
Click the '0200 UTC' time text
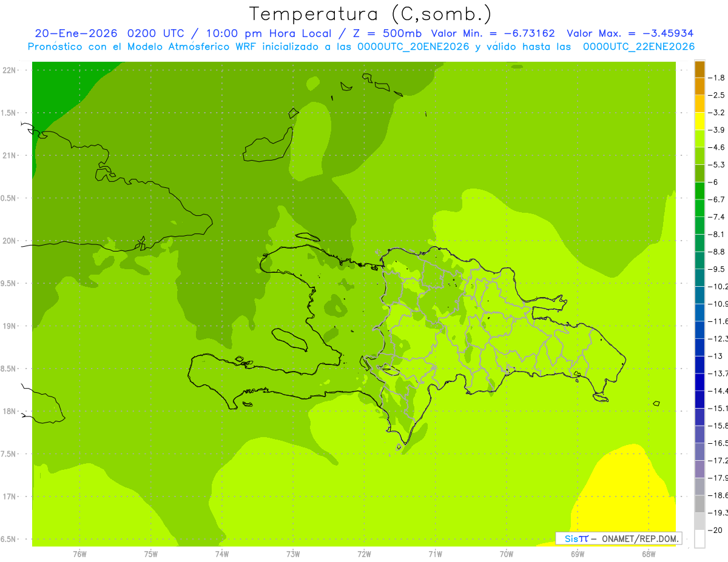coord(157,33)
